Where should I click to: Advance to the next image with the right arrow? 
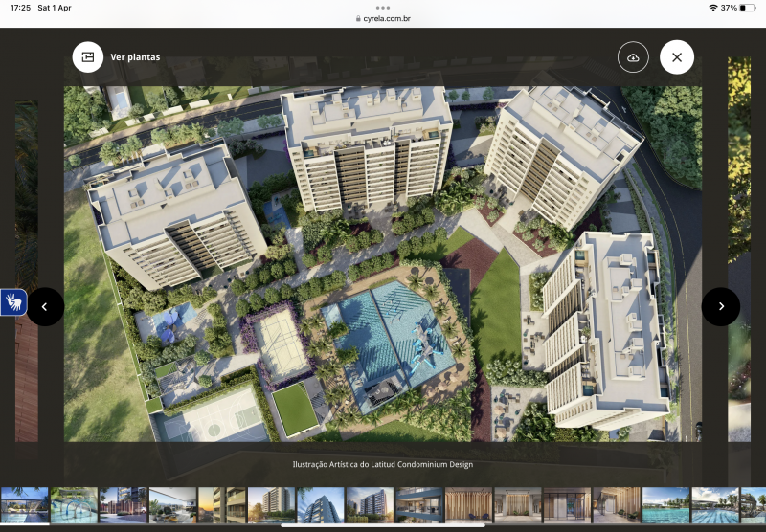(x=721, y=306)
